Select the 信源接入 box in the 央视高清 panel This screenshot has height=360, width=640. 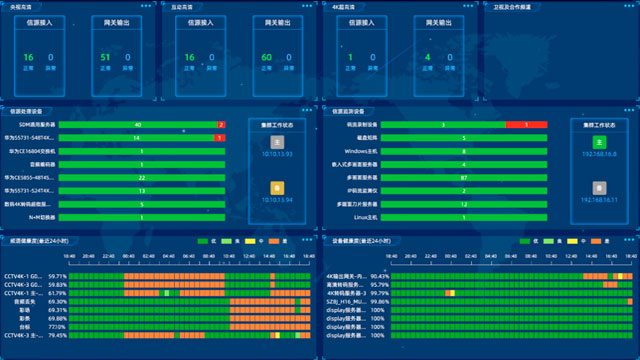tap(40, 56)
